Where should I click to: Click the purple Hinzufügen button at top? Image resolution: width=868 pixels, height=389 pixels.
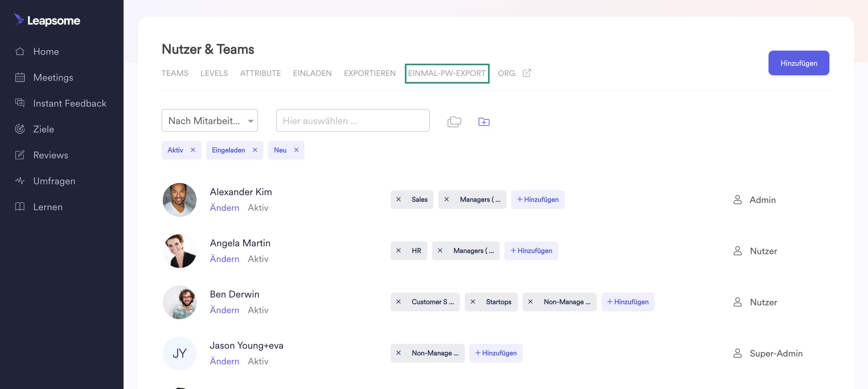pos(799,63)
